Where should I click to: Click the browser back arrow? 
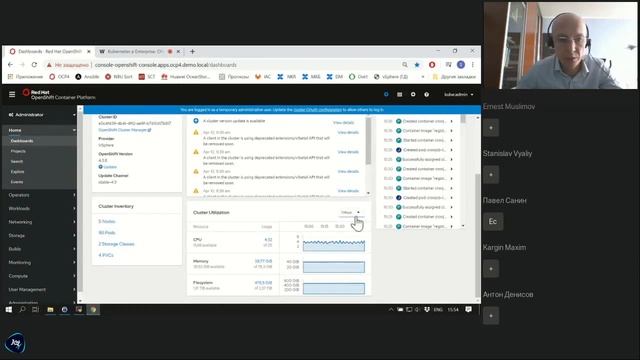10,65
